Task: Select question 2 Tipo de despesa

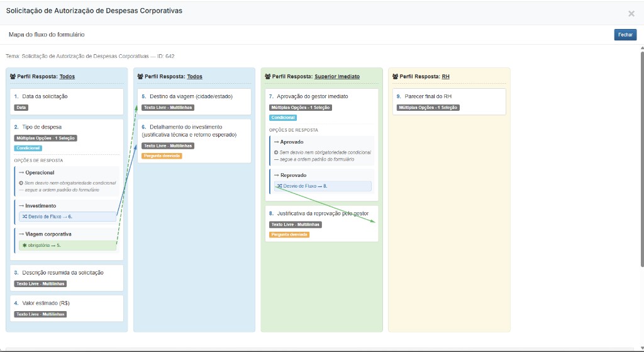Action: point(67,190)
